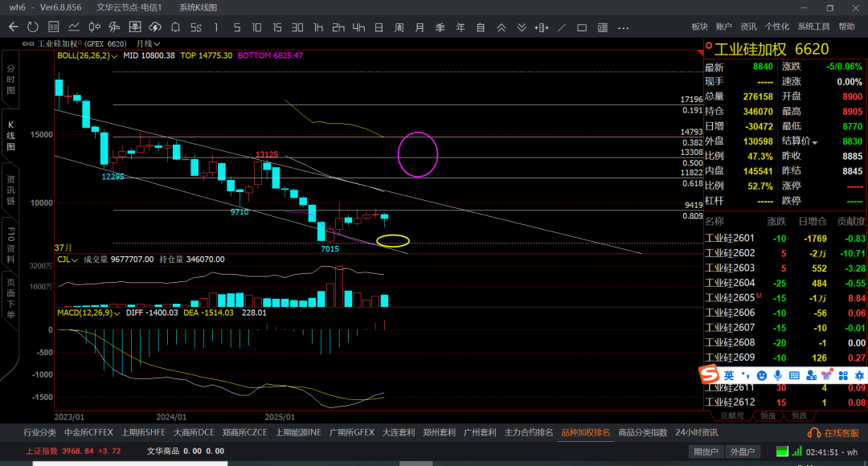Select the 工业硅2605 contract row
This screenshot has width=868, height=466.
point(785,298)
